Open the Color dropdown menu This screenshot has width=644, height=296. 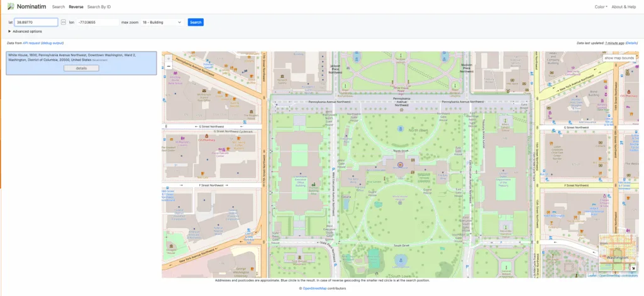tap(601, 6)
